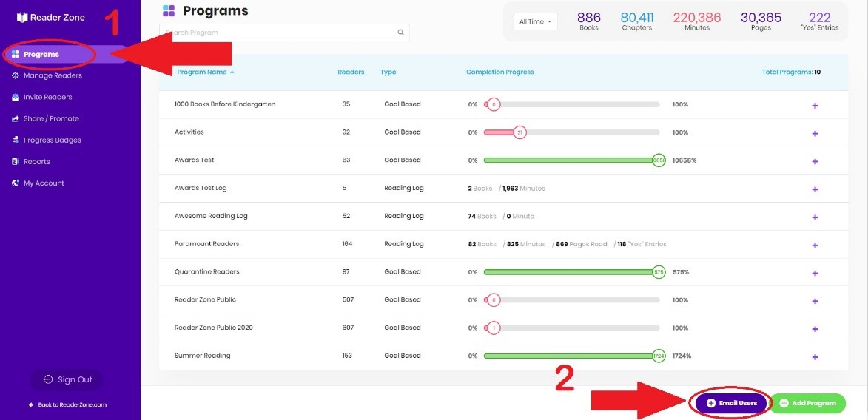Open Reports in the sidebar
Image resolution: width=868 pixels, height=420 pixels.
(x=37, y=162)
